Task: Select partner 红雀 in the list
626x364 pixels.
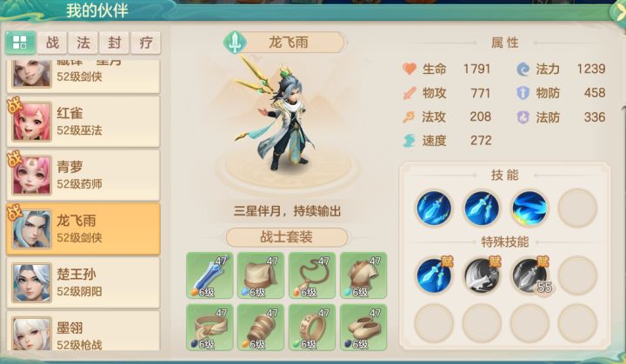Action: click(x=83, y=122)
